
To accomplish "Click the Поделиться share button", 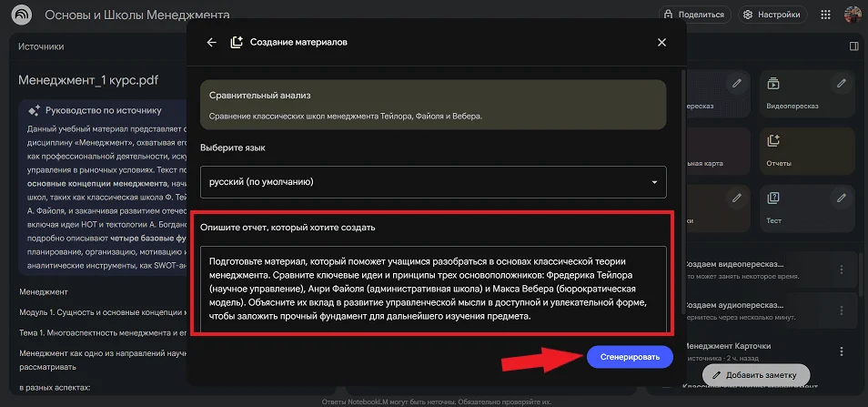I will 695,15.
